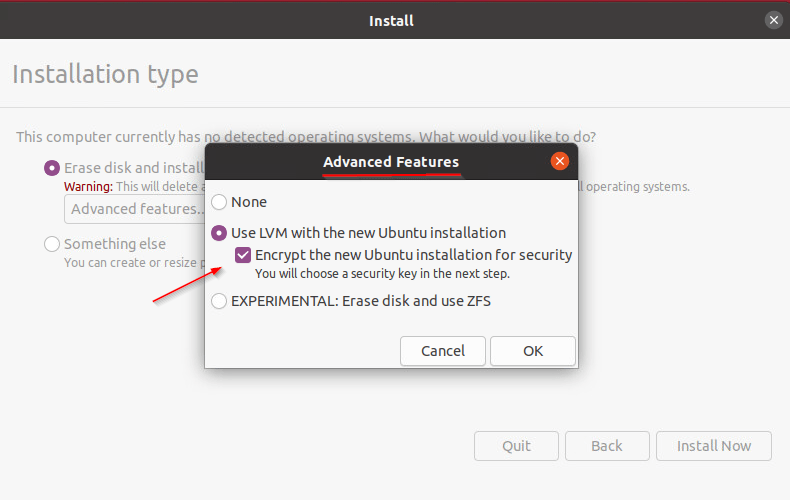Click the red Warning label text
The image size is (790, 500).
[88, 187]
